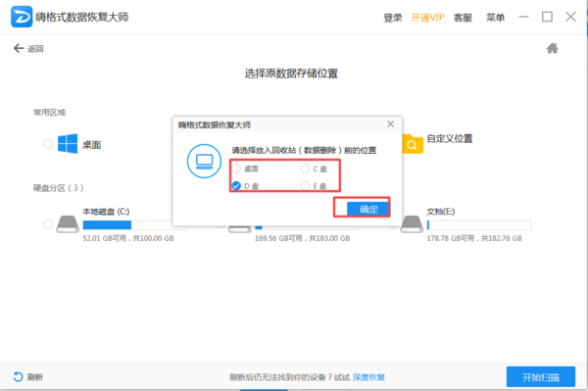Click the 自定义位置 label
Screen dimensions: 588x391
[x=450, y=139]
